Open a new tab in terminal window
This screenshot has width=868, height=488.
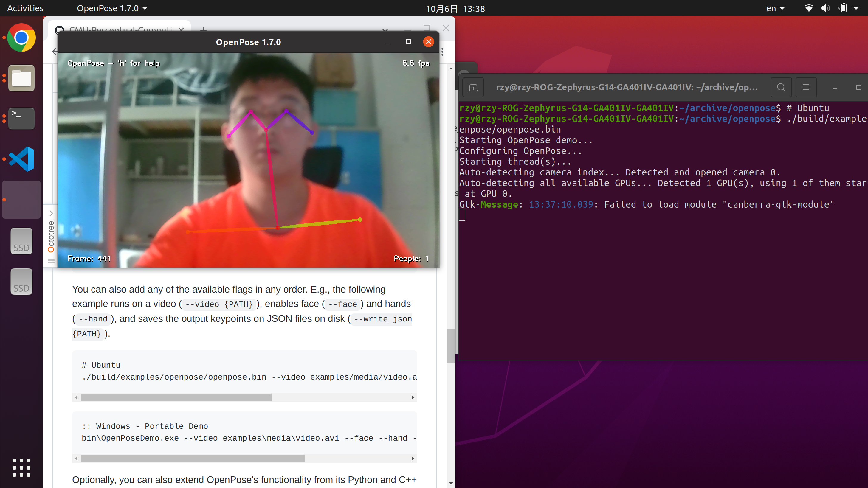tap(473, 88)
